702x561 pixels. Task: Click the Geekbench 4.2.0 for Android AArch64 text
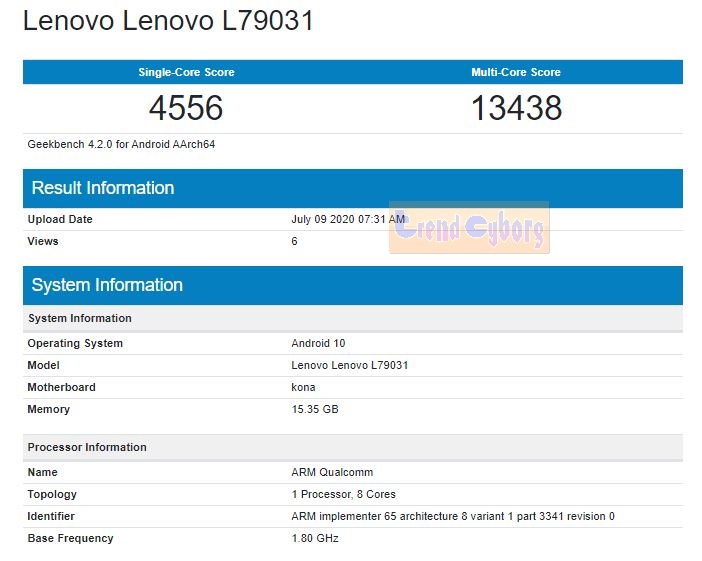coord(121,144)
